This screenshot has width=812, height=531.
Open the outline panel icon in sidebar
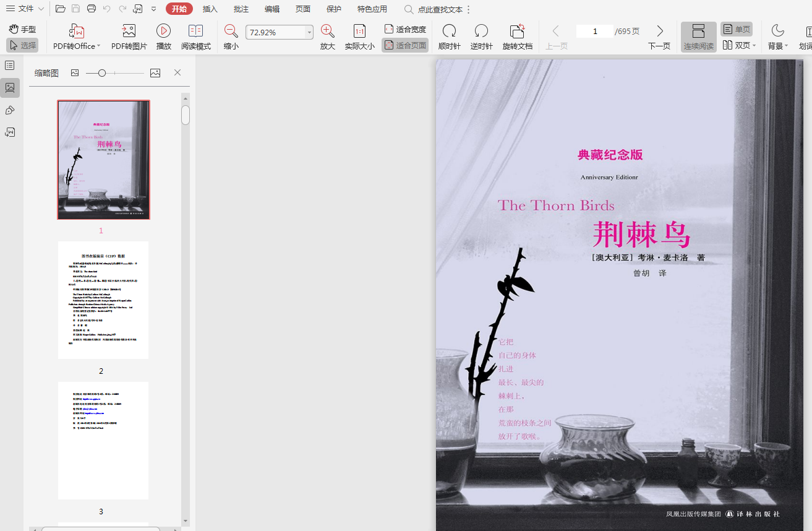(x=10, y=66)
